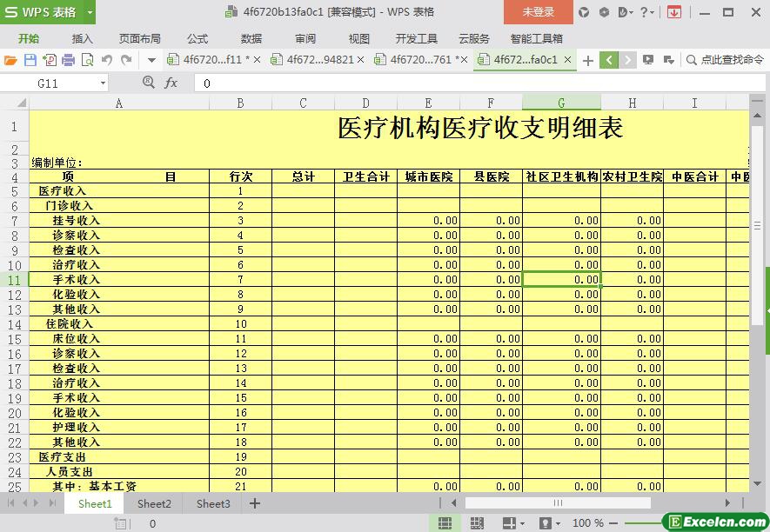
Task: Switch to page break preview view
Action: (477, 523)
